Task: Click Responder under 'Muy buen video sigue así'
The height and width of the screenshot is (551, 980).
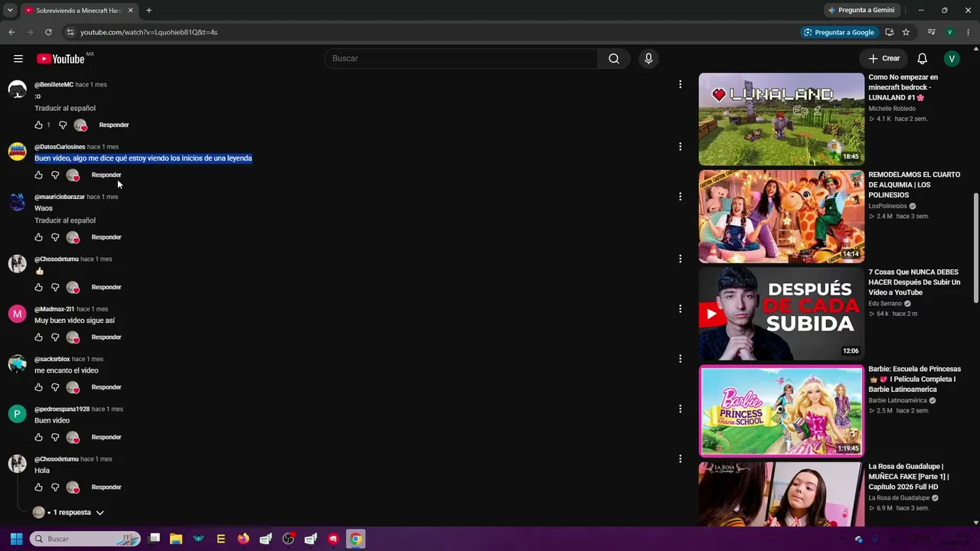Action: point(106,337)
